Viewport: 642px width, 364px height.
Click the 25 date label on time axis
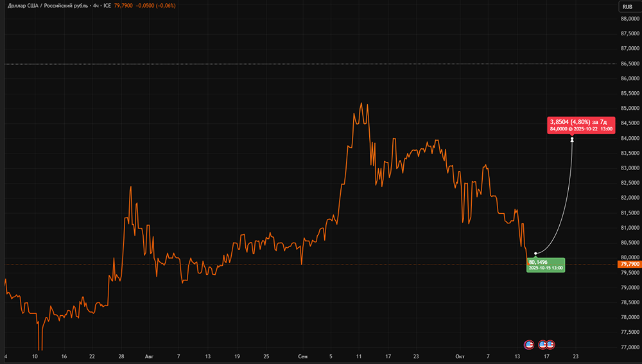click(x=266, y=357)
